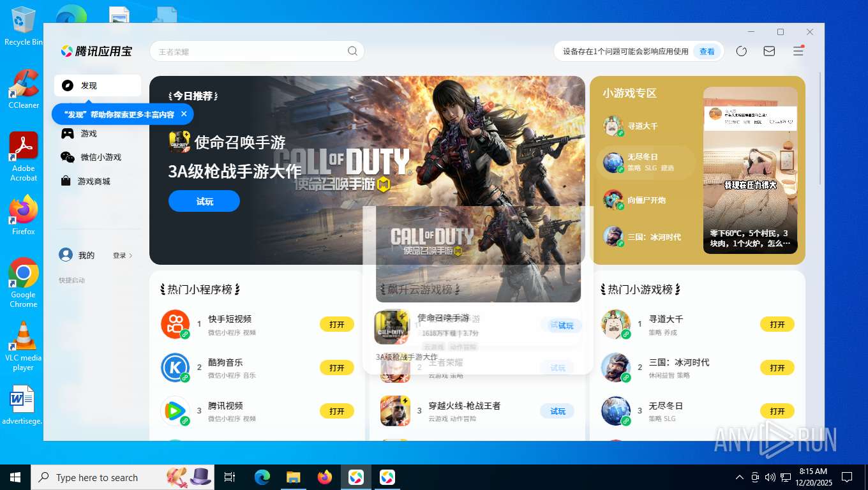Click the 热门小程序榜 heading
Viewport: 868px width, 490px height.
pos(200,289)
